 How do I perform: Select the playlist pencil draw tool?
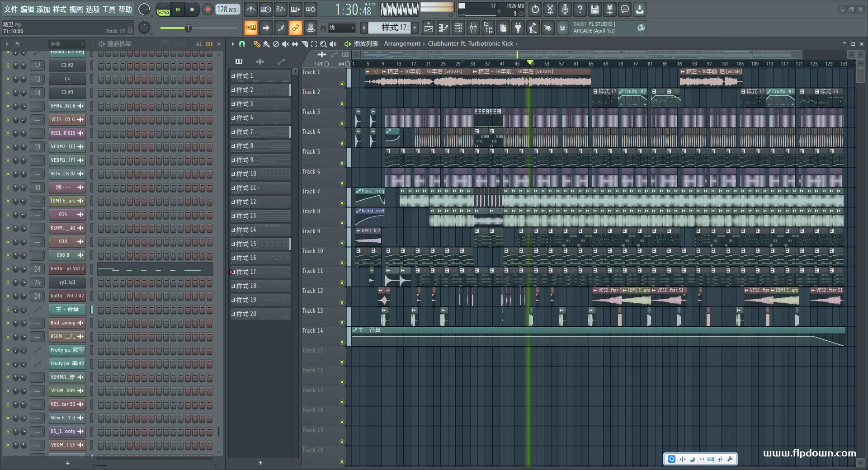[257, 44]
